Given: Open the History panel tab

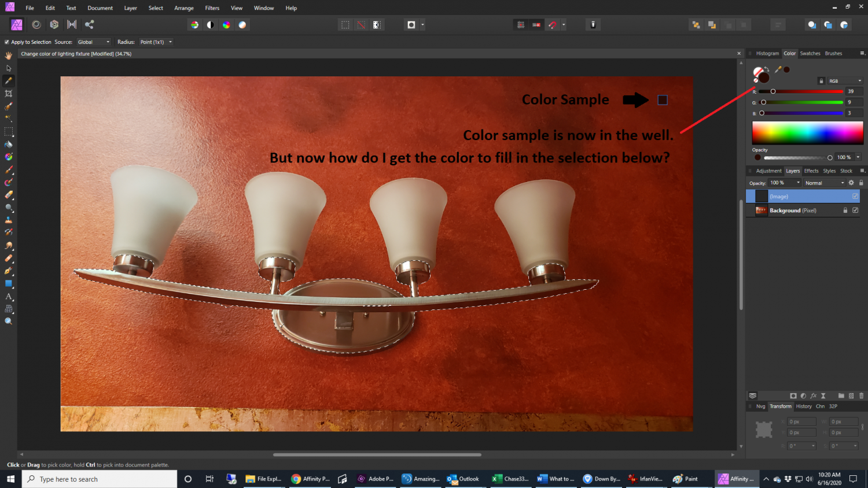Looking at the screenshot, I should 803,406.
